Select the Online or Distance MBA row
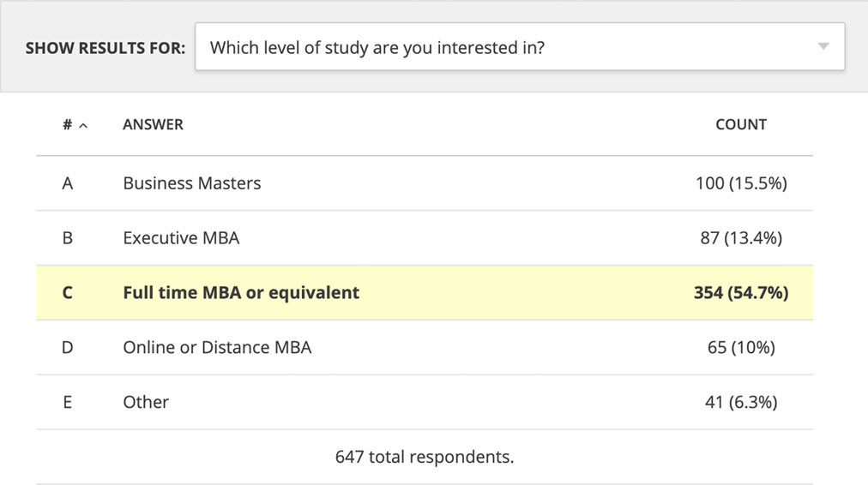 [x=425, y=347]
